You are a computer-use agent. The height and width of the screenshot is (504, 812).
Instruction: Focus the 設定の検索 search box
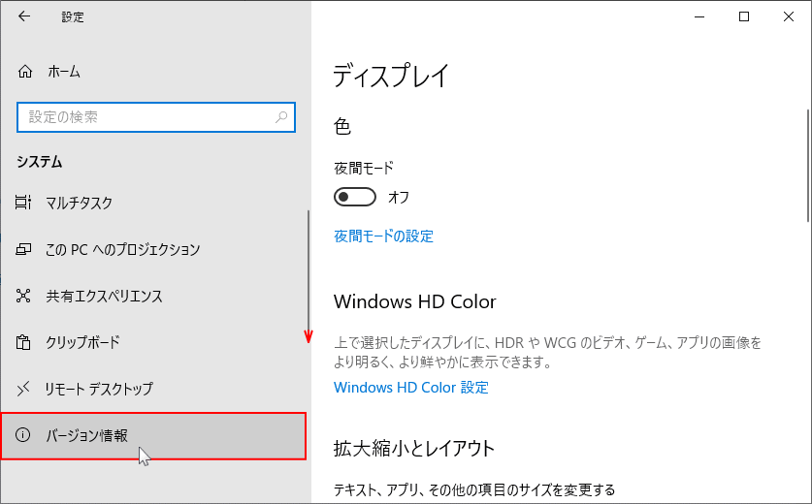(x=156, y=117)
